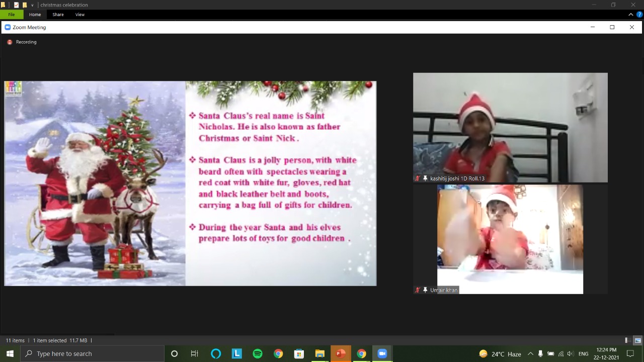Click the Type here to search box
Image resolution: width=644 pixels, height=362 pixels.
[93, 354]
